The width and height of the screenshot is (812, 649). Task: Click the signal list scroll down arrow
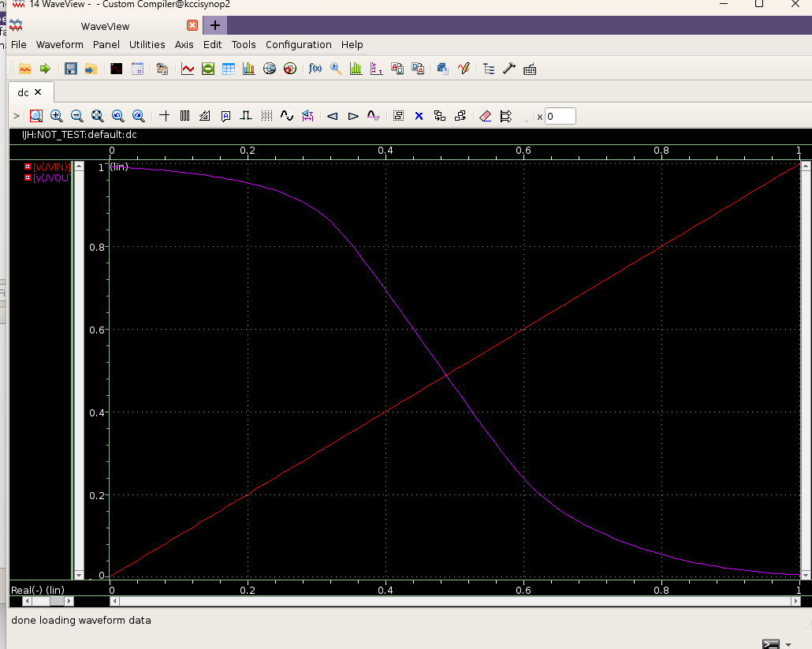(79, 575)
